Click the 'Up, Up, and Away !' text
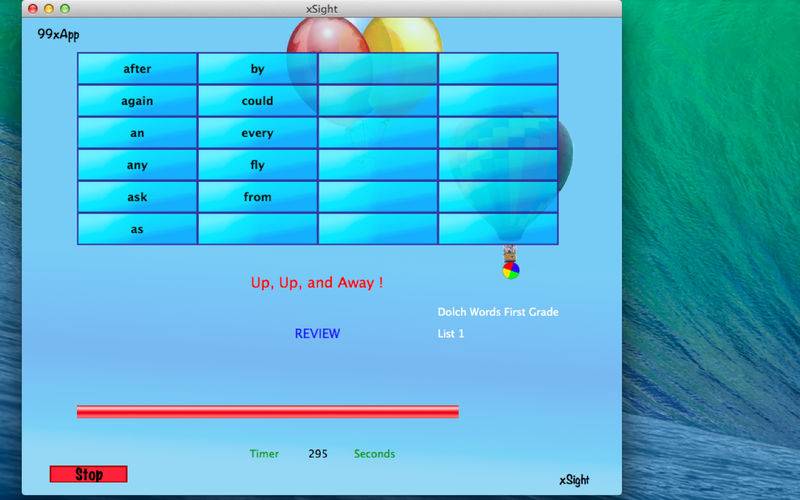The image size is (800, 500). (x=317, y=283)
